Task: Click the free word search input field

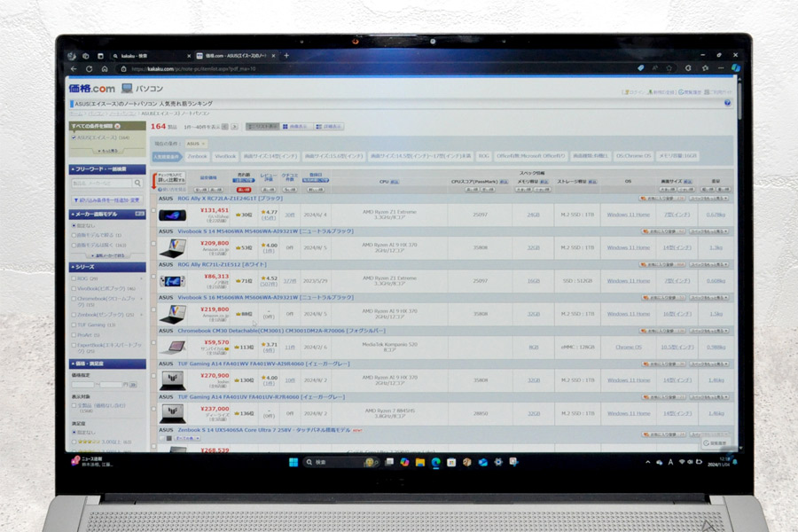Action: click(102, 184)
